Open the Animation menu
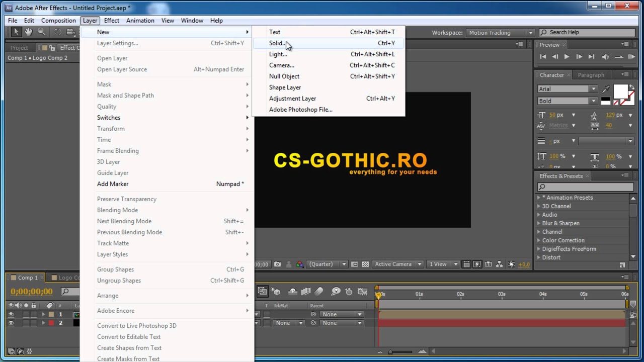Screen dimensions: 644x362 coord(140,21)
